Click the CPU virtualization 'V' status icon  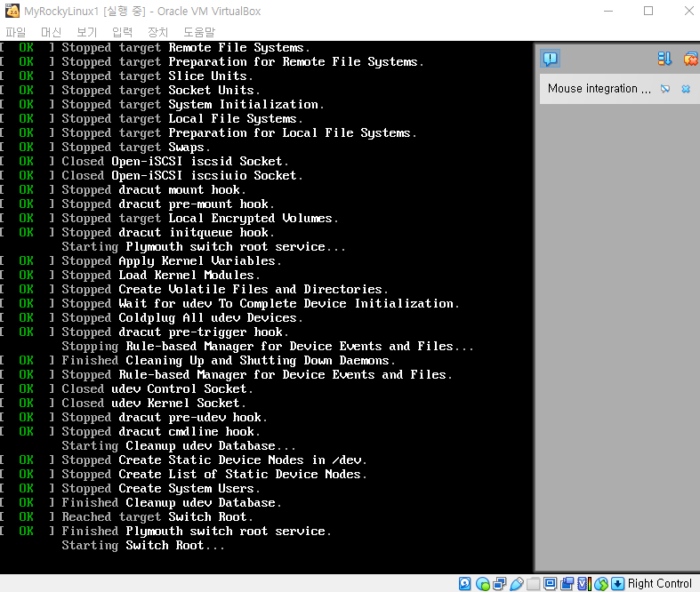584,583
